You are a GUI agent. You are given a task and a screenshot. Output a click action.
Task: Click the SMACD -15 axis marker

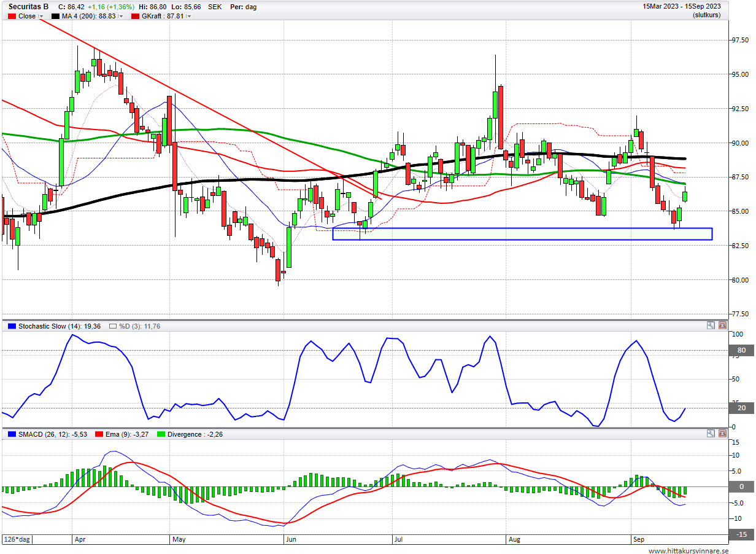tap(741, 534)
